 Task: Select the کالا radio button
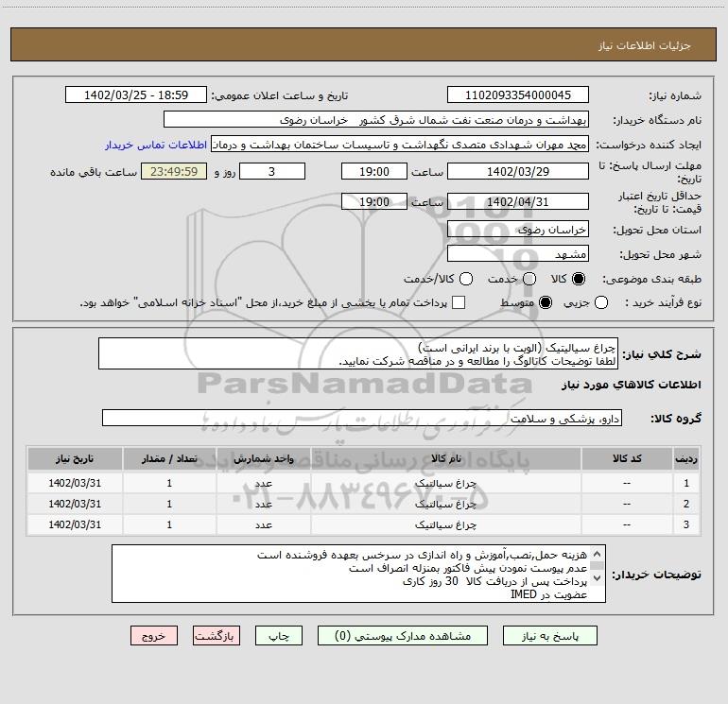(x=579, y=279)
